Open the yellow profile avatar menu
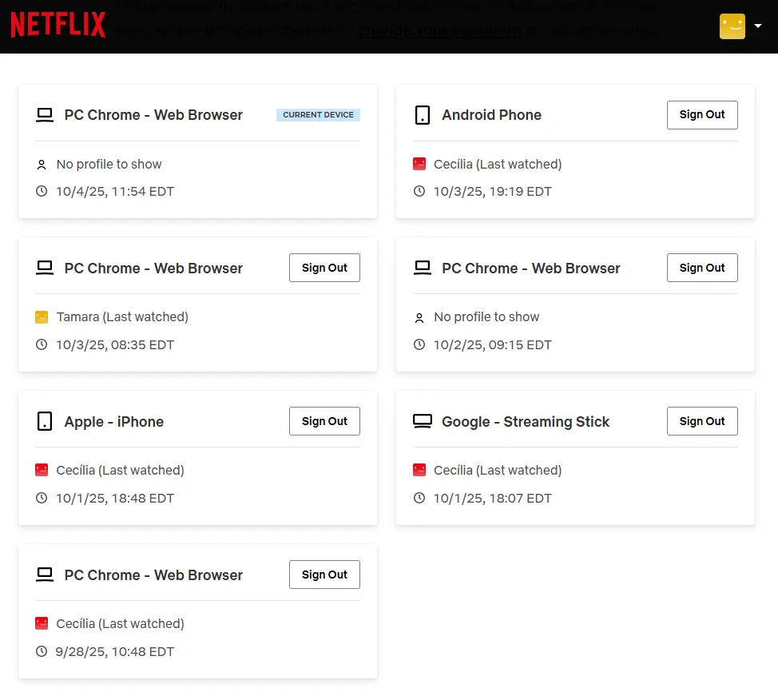This screenshot has width=778, height=700. click(x=732, y=26)
